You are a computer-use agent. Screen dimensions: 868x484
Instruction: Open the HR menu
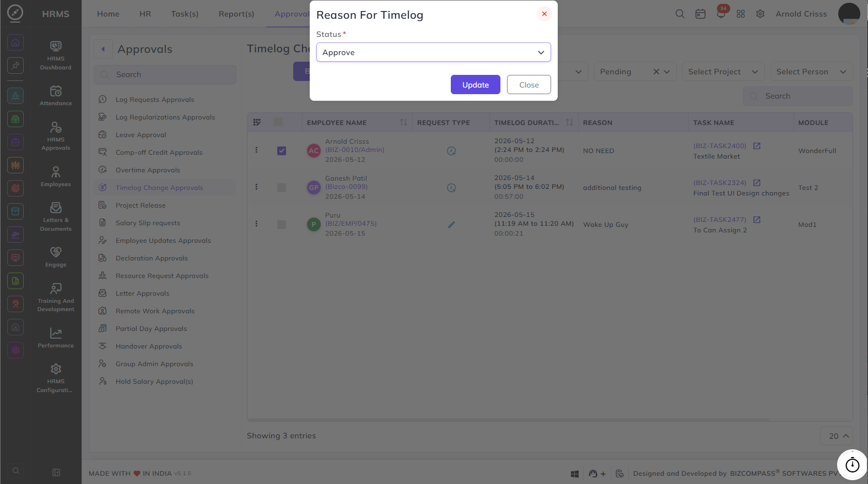pyautogui.click(x=145, y=14)
